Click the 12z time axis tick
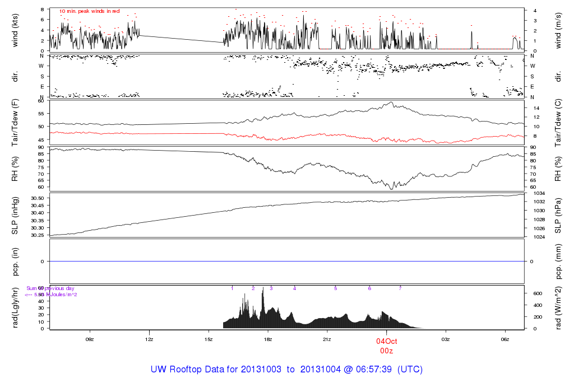 149,339
